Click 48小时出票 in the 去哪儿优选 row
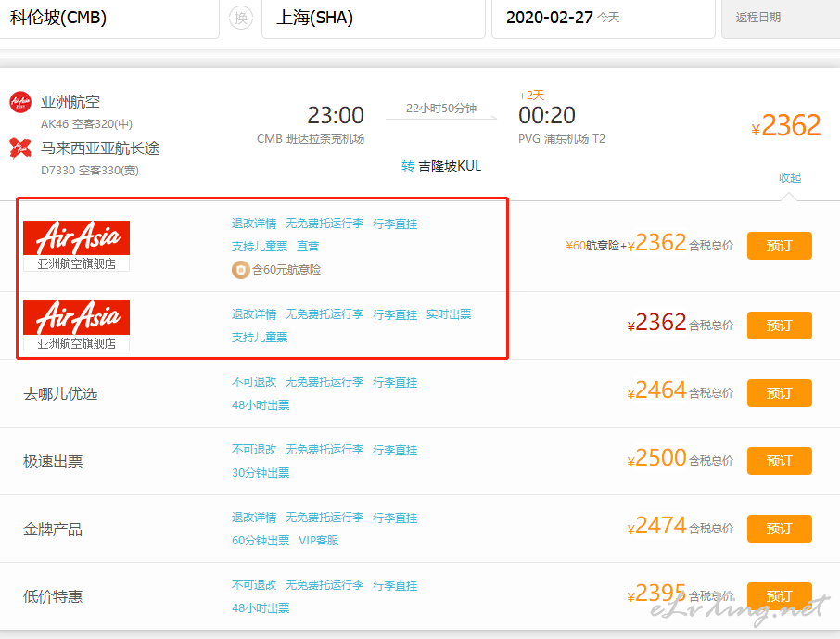Screen dimensions: 840x639 tap(261, 405)
